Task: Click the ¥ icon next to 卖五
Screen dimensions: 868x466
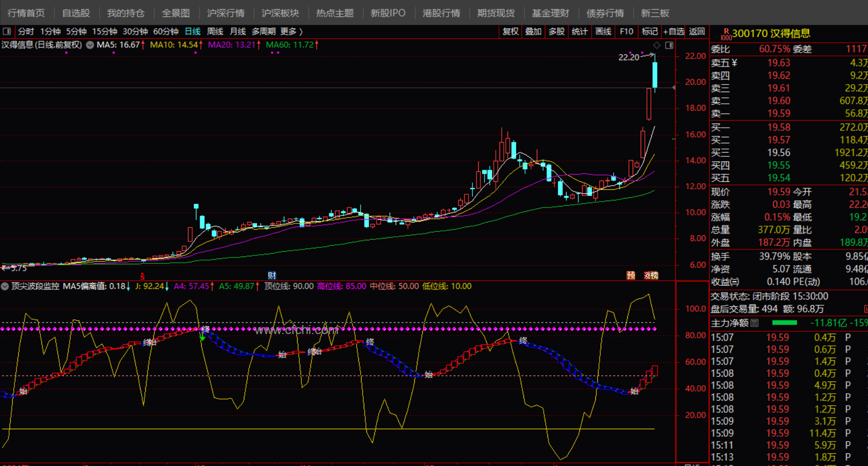Action: pyautogui.click(x=734, y=63)
